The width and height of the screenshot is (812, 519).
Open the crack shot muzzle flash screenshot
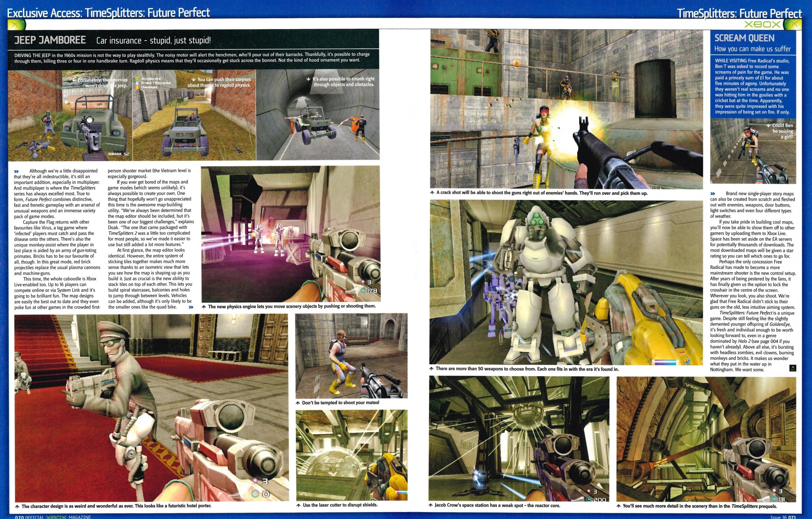click(x=566, y=109)
